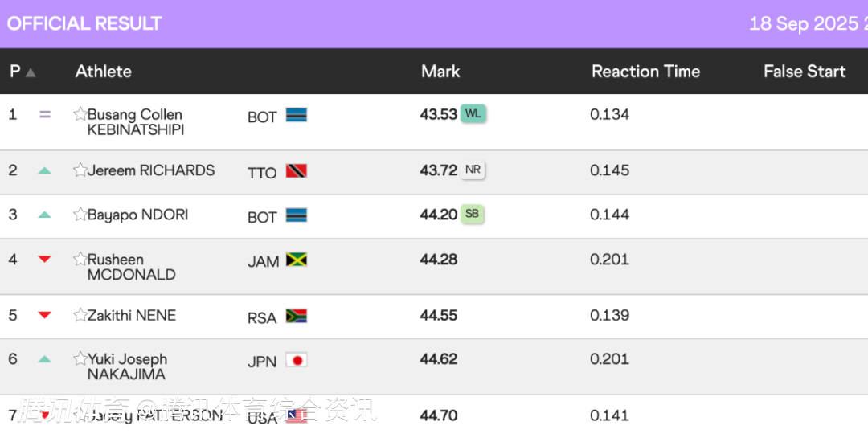Click the Jamaica flag icon
This screenshot has height=438, width=868.
point(297,260)
